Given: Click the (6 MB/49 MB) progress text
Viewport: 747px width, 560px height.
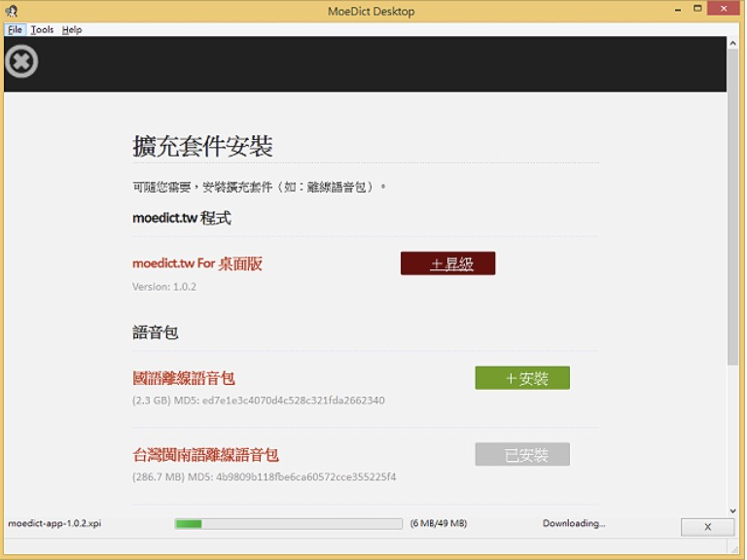Looking at the screenshot, I should [439, 523].
